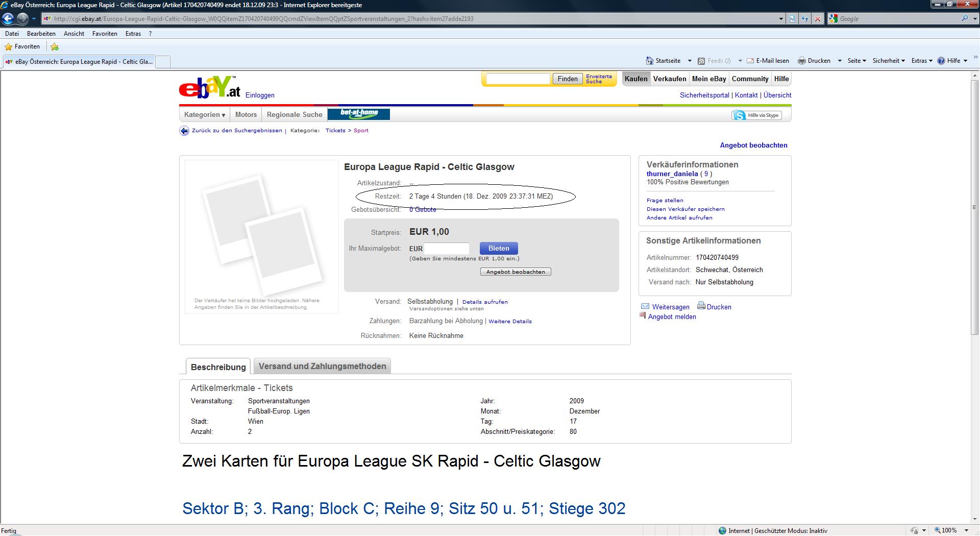Open the recent pages dropdown next to Forward
Viewport: 980px width, 536px height.
[x=34, y=19]
